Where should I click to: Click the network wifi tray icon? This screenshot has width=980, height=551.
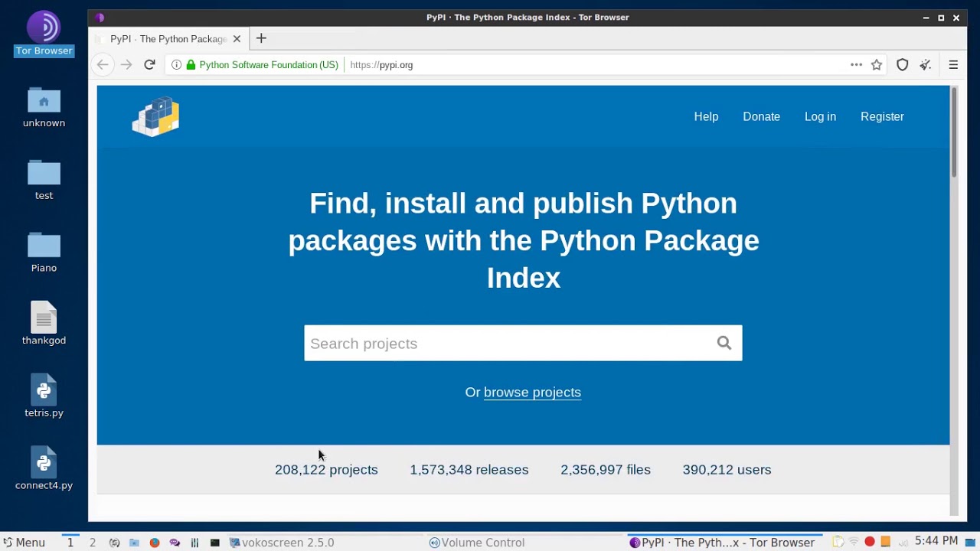[x=854, y=542]
